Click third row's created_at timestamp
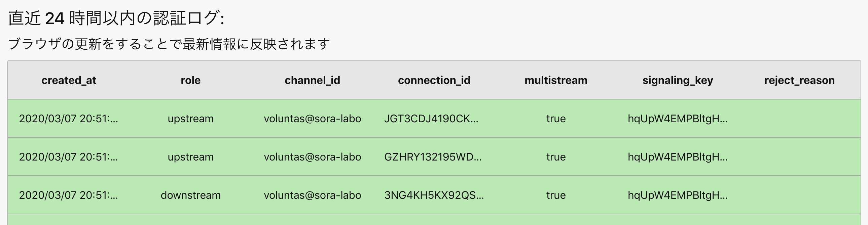868x225 pixels. pos(68,195)
